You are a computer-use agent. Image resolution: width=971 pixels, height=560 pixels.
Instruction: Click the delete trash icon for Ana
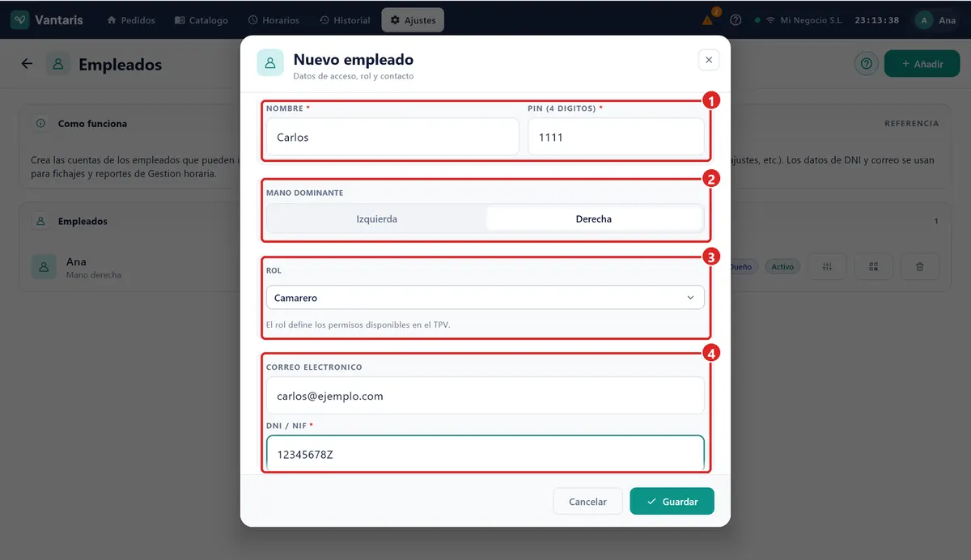[919, 266]
